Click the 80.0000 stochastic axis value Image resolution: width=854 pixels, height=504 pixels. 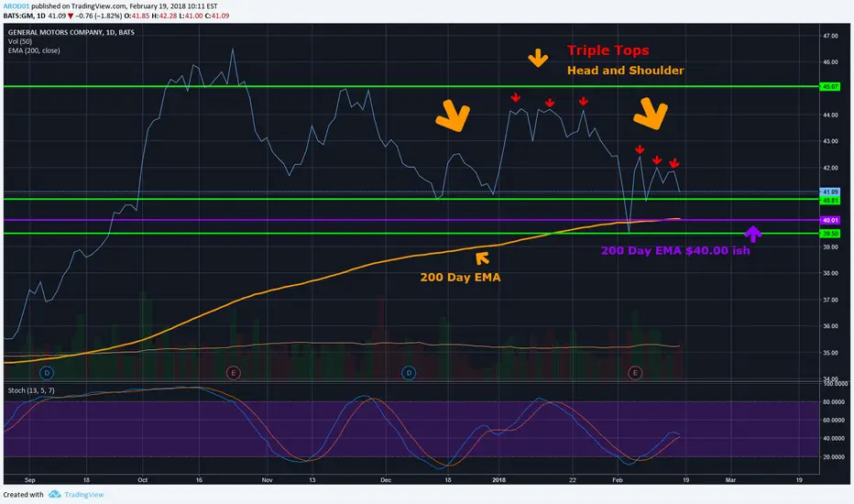834,402
